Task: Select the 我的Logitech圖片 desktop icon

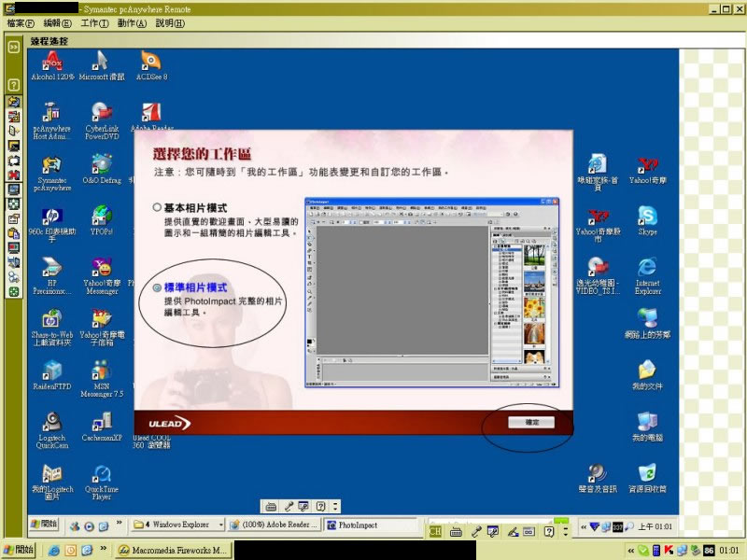Action: (52, 482)
